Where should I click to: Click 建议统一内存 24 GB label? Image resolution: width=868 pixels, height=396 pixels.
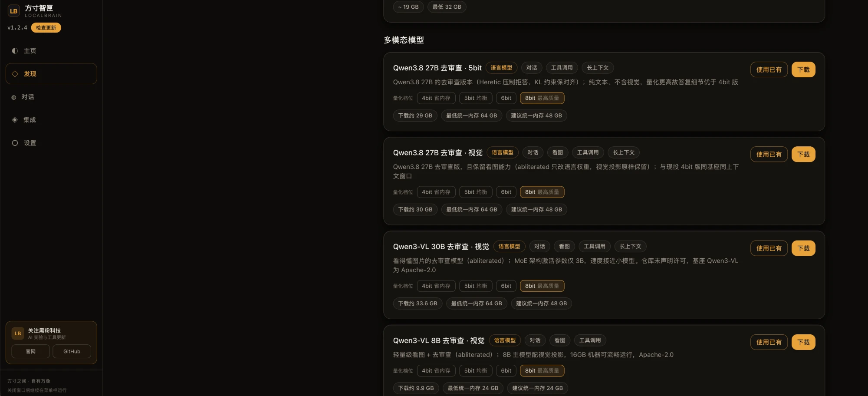tap(537, 388)
